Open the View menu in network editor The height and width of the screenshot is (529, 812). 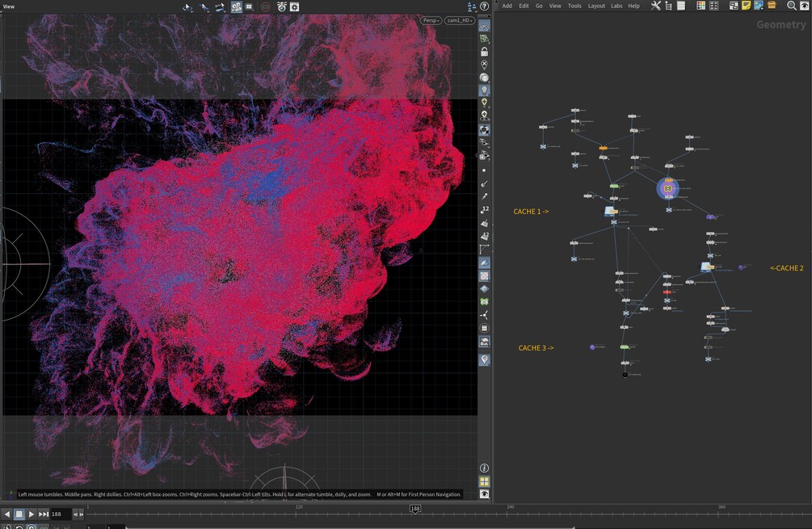555,6
